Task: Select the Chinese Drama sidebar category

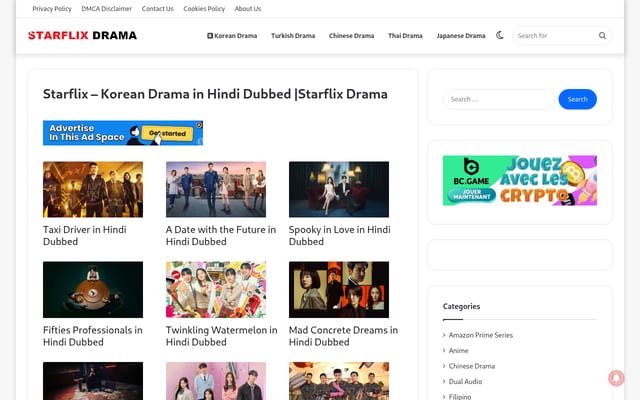Action: pyautogui.click(x=472, y=366)
